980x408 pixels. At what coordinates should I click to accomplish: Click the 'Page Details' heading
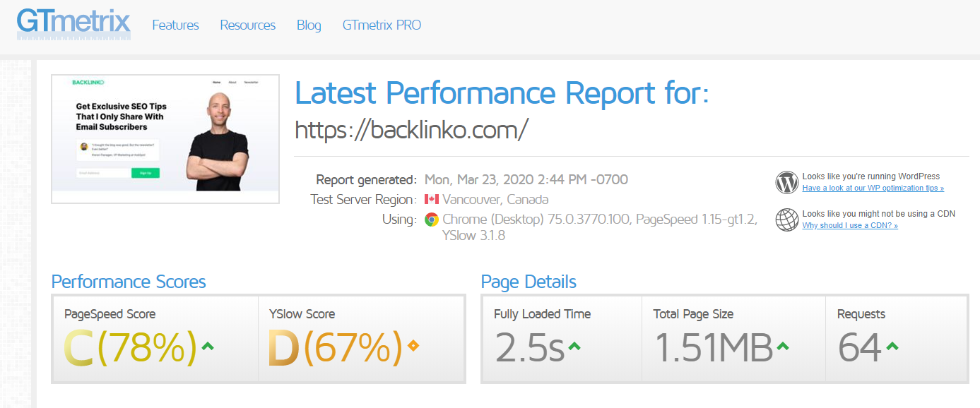(529, 282)
